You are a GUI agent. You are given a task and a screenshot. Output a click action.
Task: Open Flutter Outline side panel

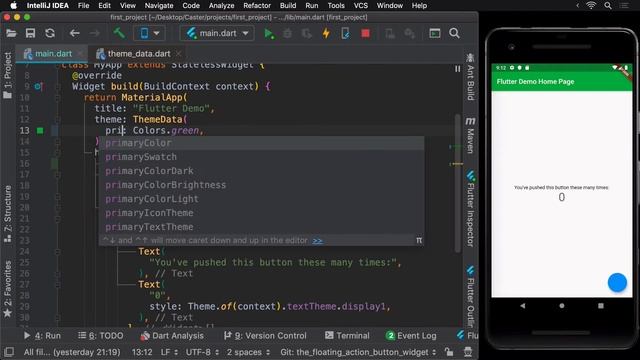point(470,296)
